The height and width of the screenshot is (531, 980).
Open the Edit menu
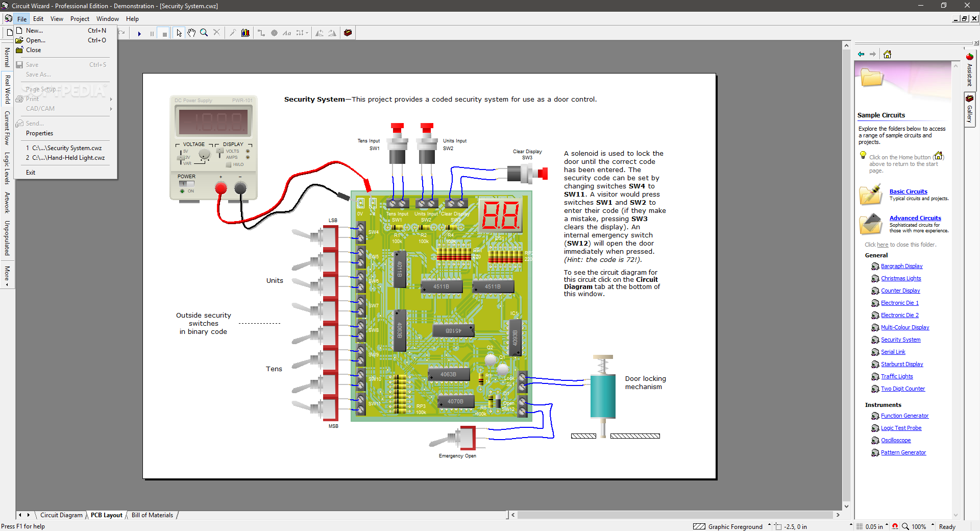(x=38, y=19)
